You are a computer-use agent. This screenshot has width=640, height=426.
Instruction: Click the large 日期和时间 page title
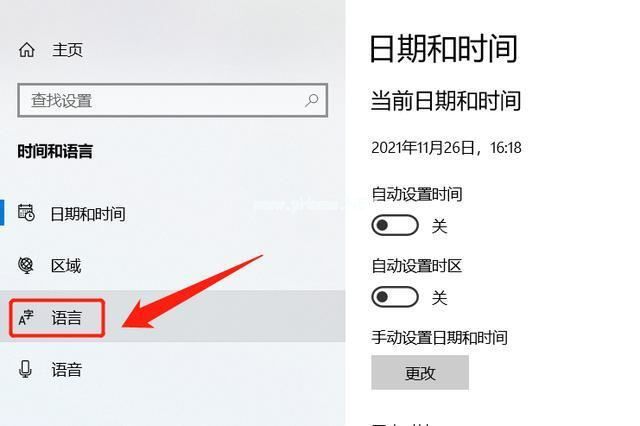click(x=444, y=49)
